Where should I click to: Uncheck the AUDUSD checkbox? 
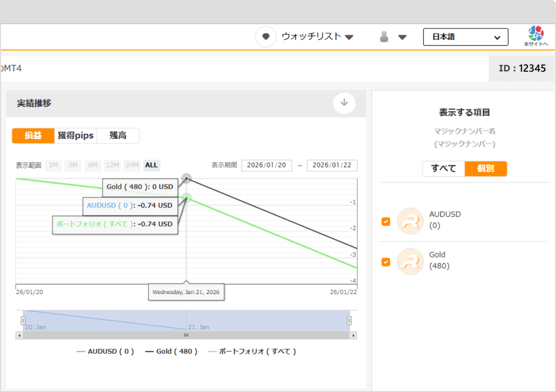click(386, 221)
